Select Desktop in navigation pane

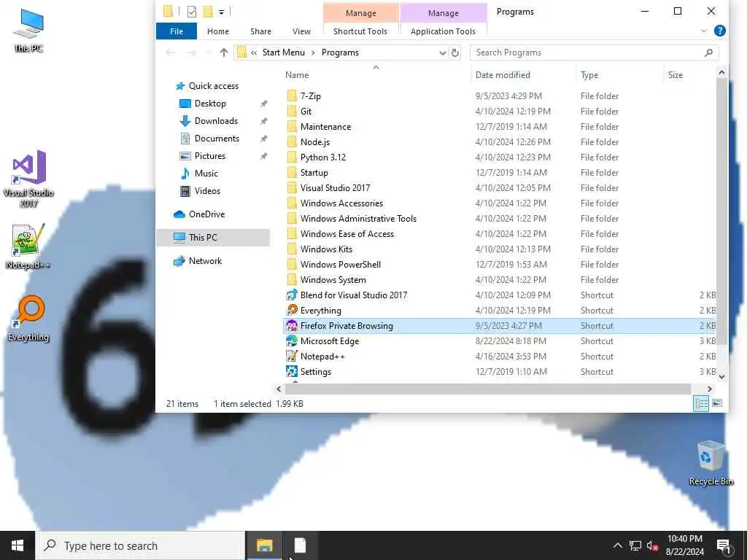pos(210,104)
